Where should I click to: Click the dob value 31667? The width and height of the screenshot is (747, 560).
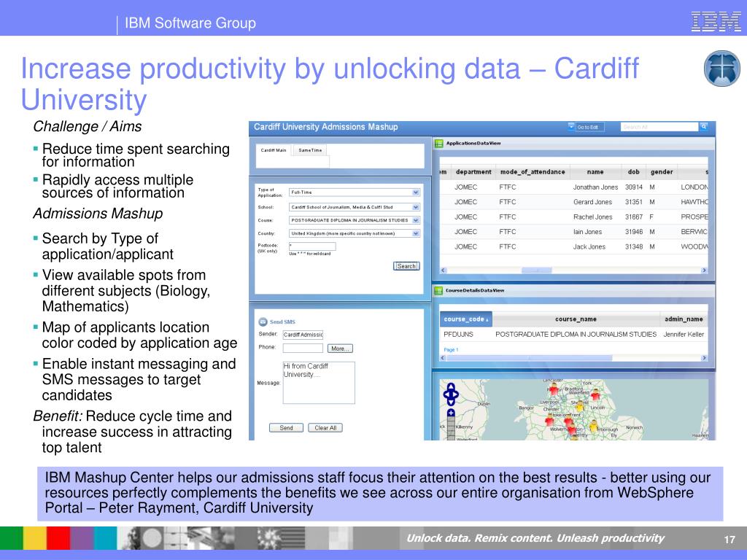tap(634, 217)
